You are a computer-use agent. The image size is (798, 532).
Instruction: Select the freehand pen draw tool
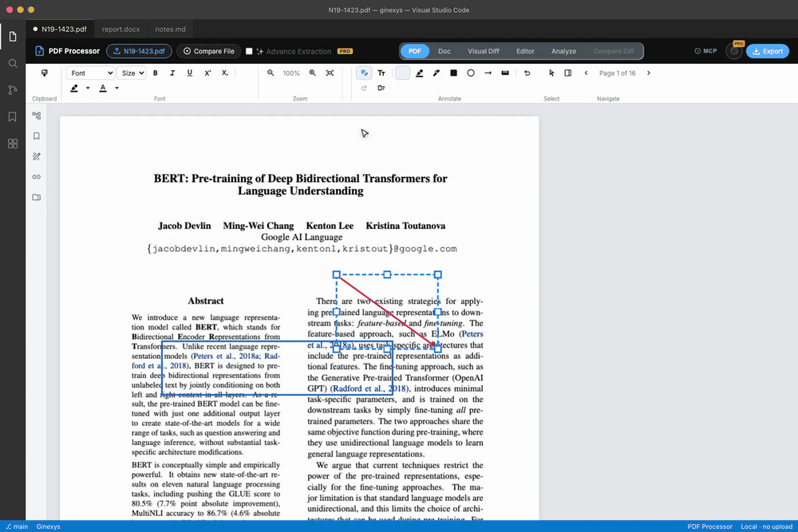click(437, 73)
